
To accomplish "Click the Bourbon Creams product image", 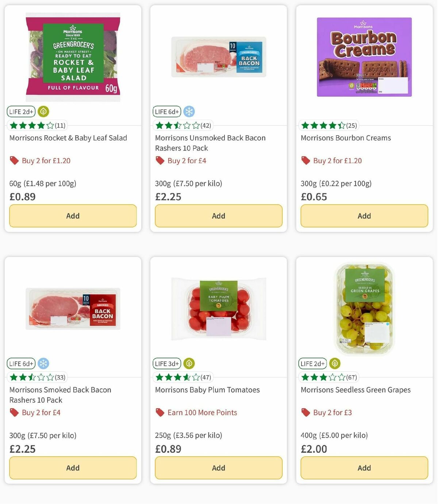I will click(364, 57).
